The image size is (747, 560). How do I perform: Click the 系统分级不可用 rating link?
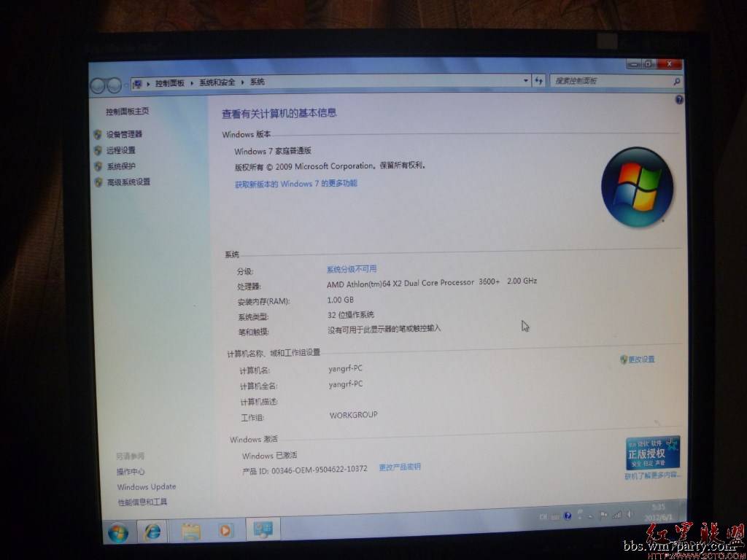(x=352, y=270)
